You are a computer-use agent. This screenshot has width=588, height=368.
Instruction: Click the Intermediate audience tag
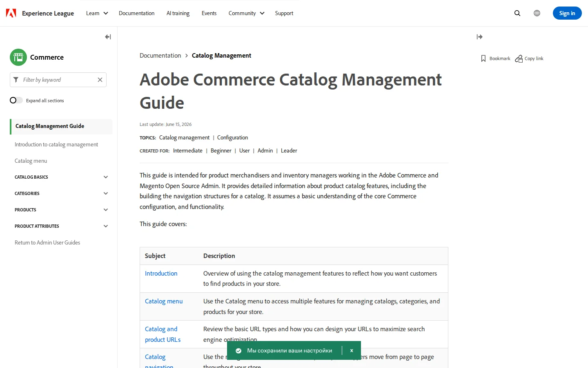click(188, 151)
